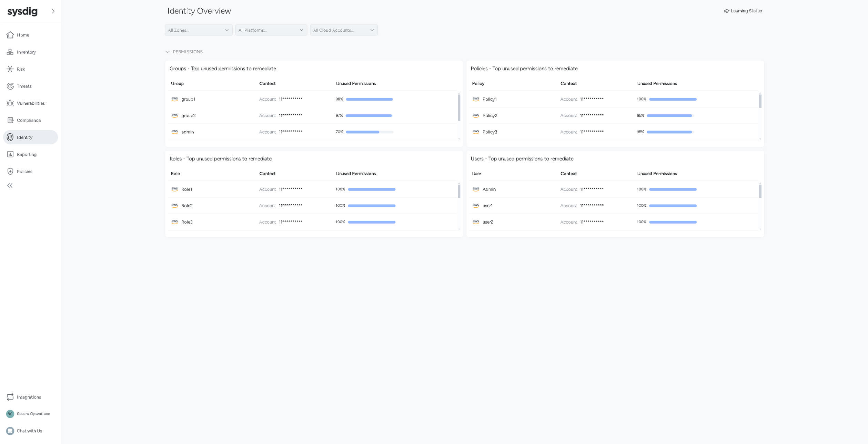
Task: Open Chat with Us
Action: pyautogui.click(x=29, y=431)
